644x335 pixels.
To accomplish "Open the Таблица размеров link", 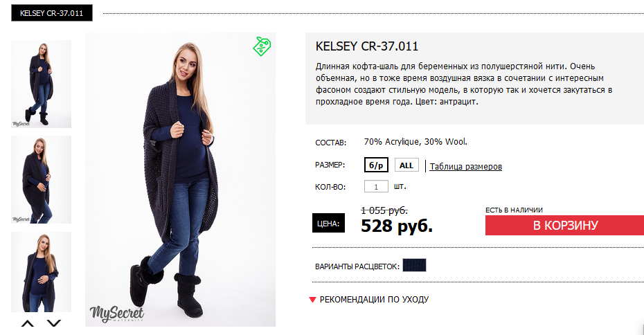I will coord(466,166).
